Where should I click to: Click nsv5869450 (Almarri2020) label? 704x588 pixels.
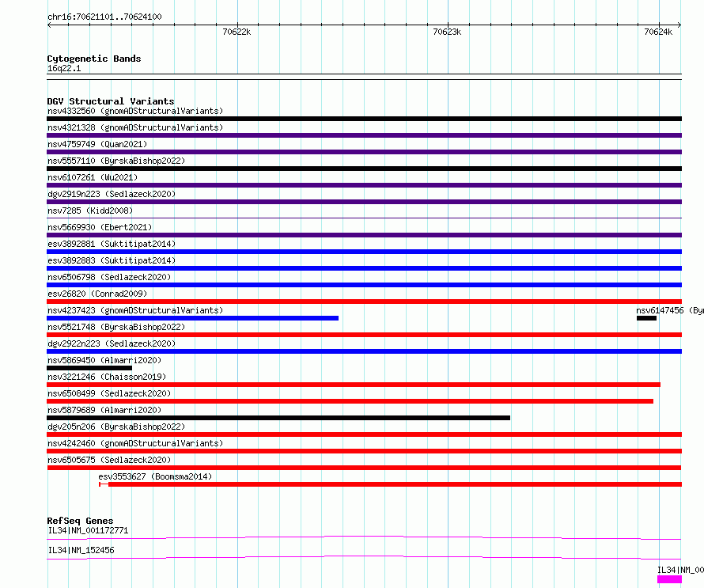(x=104, y=360)
